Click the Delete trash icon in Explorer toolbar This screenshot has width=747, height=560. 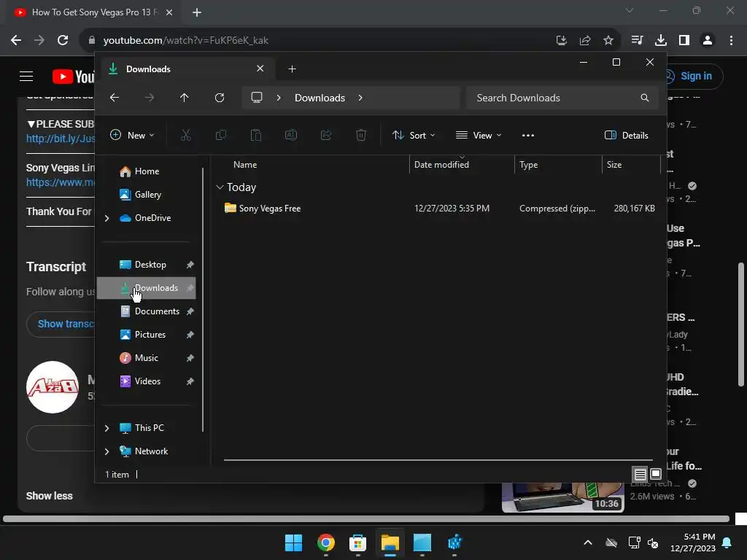(x=361, y=135)
